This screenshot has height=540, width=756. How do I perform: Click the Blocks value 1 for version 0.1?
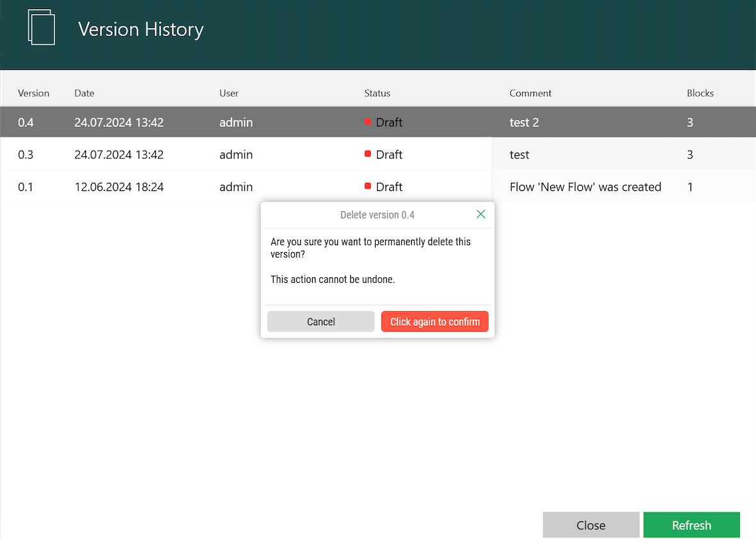point(690,187)
